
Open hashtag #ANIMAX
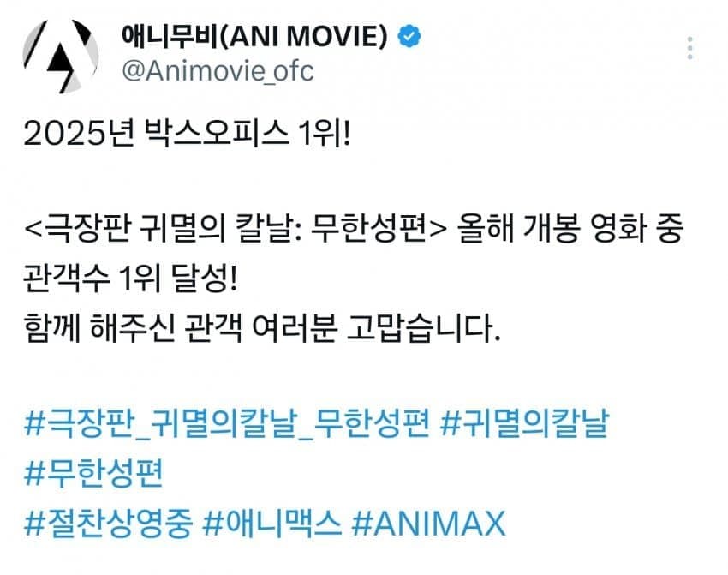tap(428, 524)
